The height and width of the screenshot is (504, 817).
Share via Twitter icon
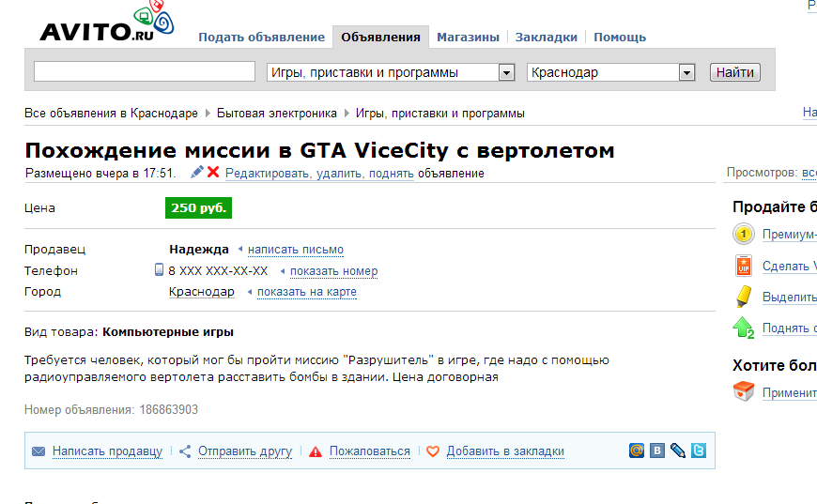pos(698,451)
